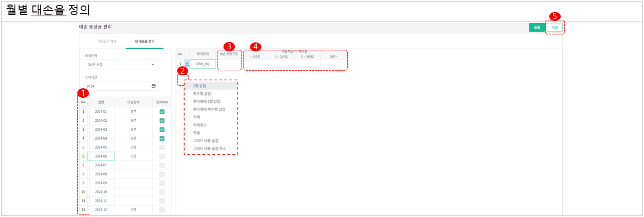Select 엑셀 export menu item
644x217 pixels.
point(197,132)
